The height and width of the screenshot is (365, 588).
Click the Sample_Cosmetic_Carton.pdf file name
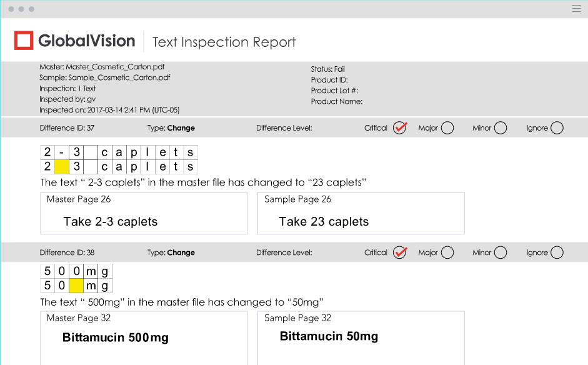point(119,77)
